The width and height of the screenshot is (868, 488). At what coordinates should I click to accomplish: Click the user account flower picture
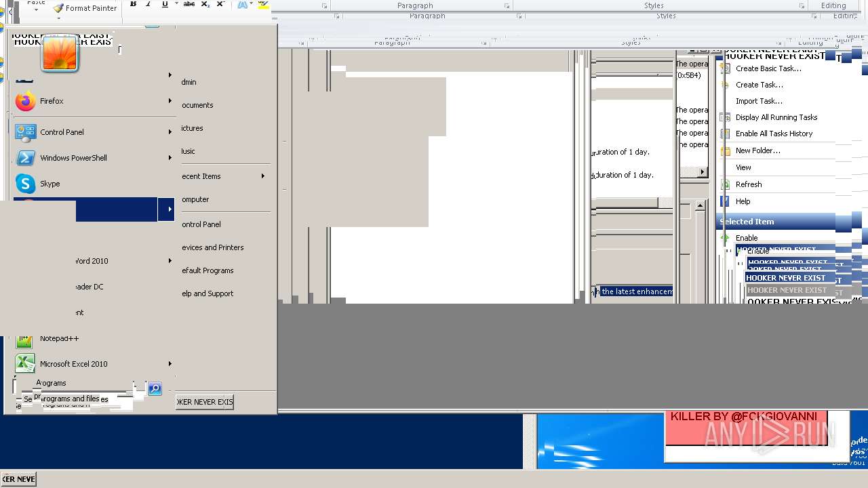(x=60, y=54)
